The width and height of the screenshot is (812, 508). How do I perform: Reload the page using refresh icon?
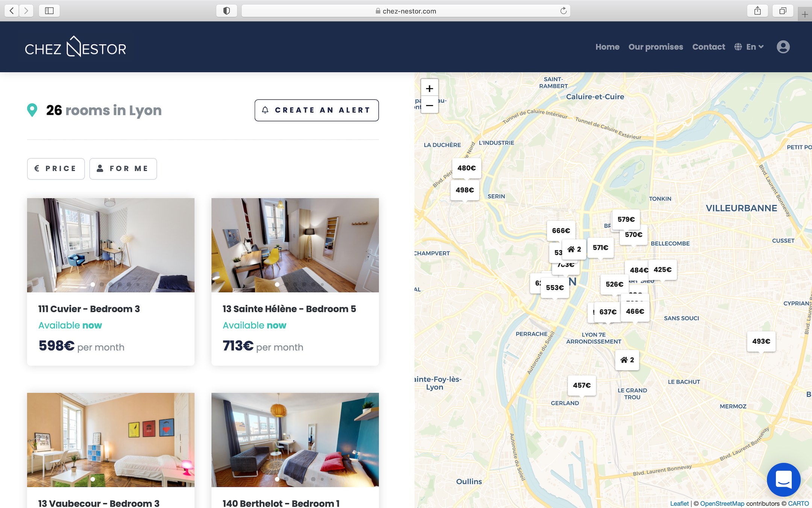pos(563,11)
